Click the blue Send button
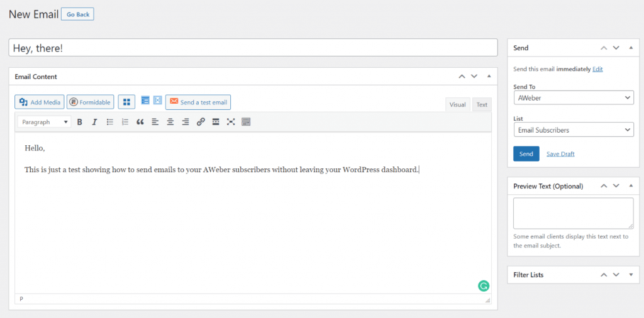This screenshot has height=318, width=644. coord(526,154)
